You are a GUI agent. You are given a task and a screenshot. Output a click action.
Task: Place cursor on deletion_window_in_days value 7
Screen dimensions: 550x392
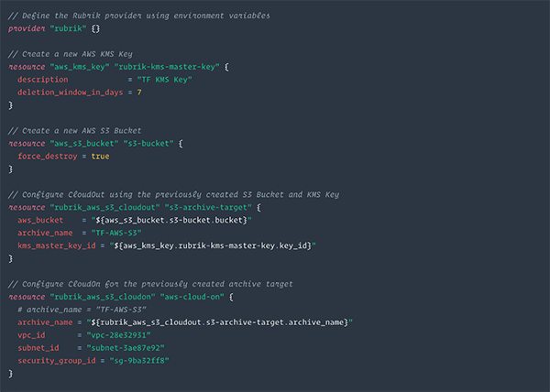click(x=139, y=93)
